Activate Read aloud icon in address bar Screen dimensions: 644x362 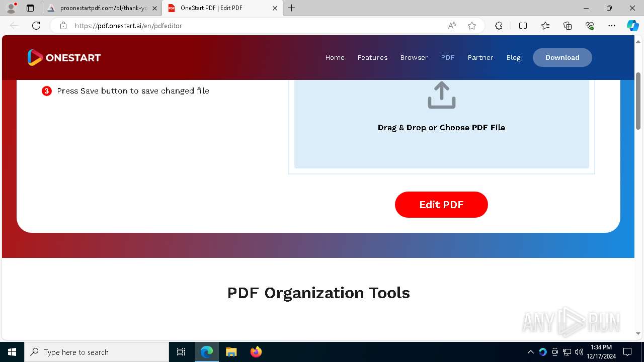[452, 26]
